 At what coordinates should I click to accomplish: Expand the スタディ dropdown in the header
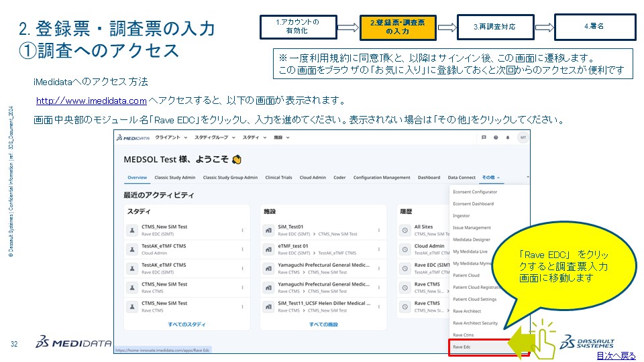[x=255, y=137]
